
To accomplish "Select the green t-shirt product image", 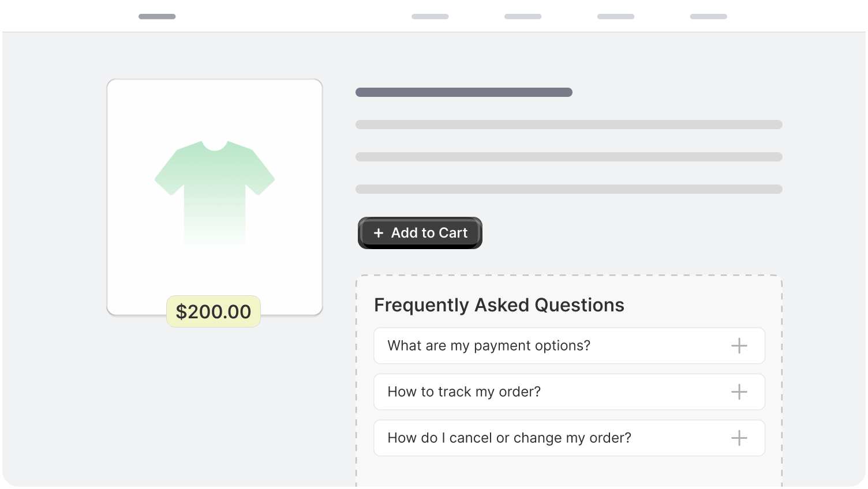I will [x=215, y=190].
